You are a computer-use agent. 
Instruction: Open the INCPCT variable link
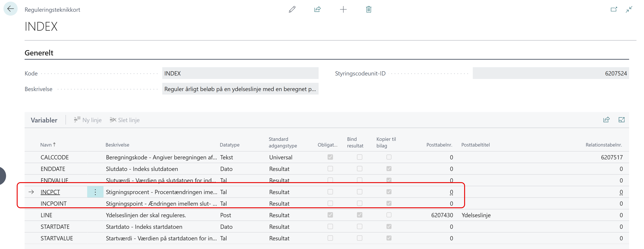pos(50,192)
